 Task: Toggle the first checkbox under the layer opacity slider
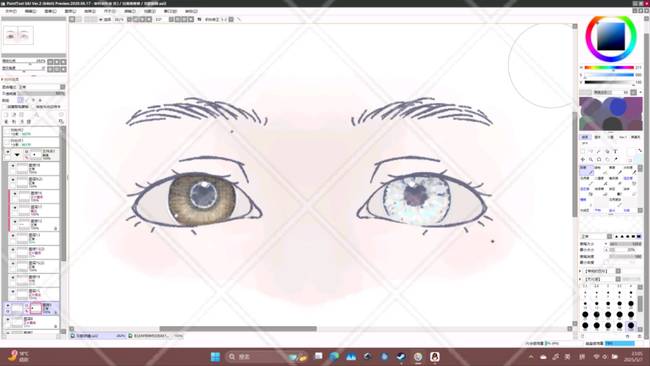(x=4, y=107)
